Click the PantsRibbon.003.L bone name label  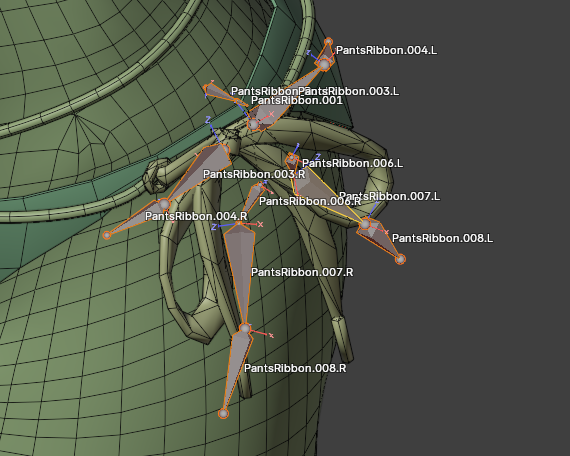(349, 91)
